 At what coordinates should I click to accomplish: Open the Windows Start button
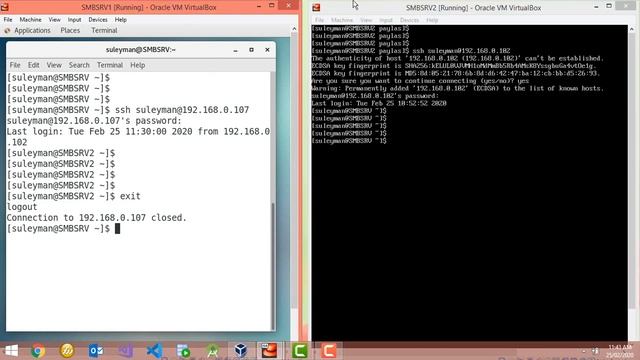coord(11,351)
